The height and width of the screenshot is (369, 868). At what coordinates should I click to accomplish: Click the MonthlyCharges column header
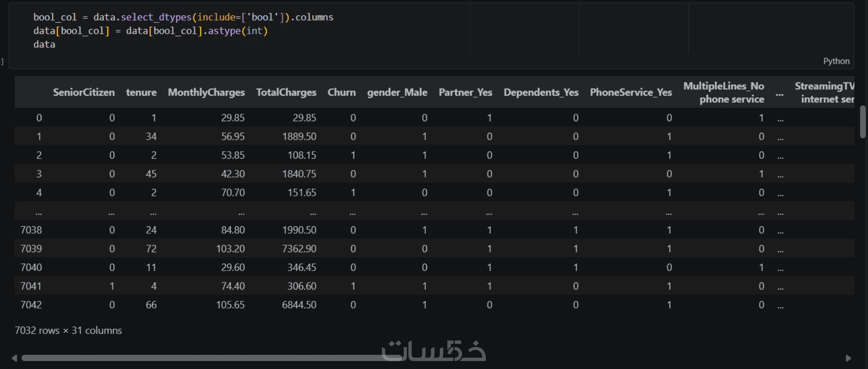206,92
